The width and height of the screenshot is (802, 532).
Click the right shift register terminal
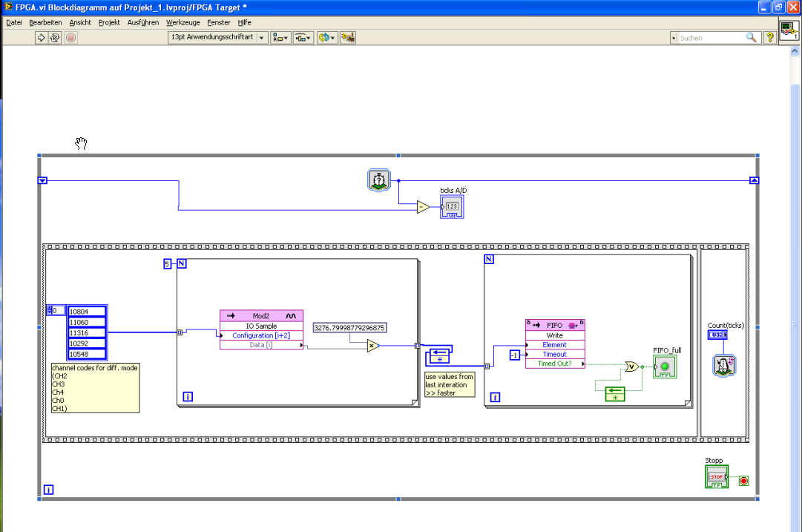pyautogui.click(x=754, y=180)
